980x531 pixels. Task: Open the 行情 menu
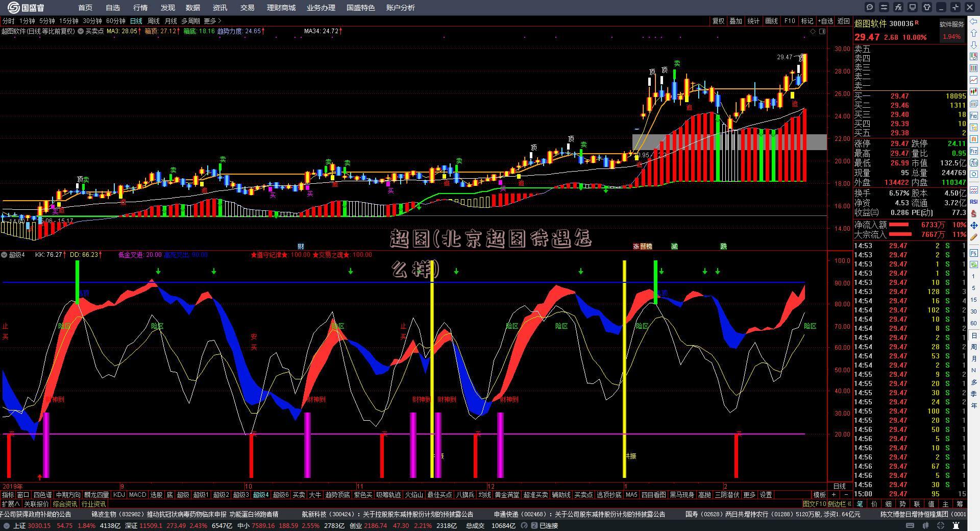(140, 8)
